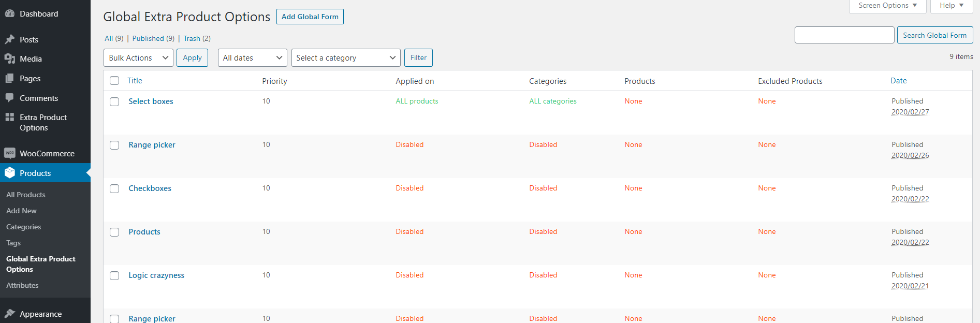The height and width of the screenshot is (323, 980).
Task: Sort by Title column
Action: point(135,81)
